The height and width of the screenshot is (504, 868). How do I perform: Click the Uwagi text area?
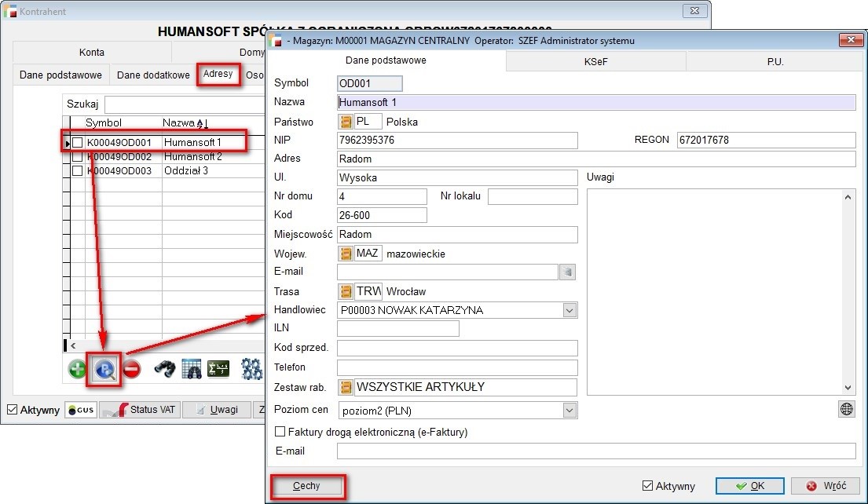[x=714, y=292]
